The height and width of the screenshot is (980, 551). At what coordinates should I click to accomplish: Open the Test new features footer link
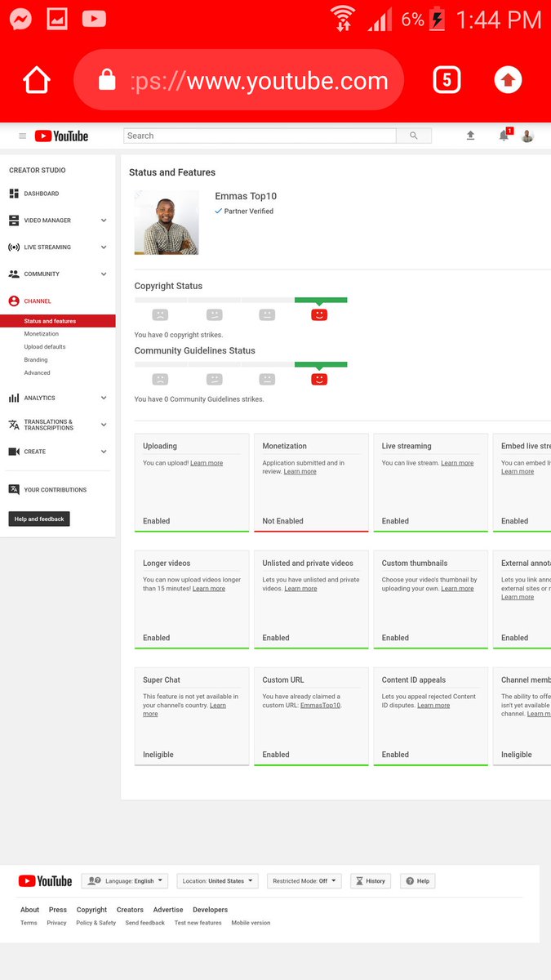coord(198,923)
